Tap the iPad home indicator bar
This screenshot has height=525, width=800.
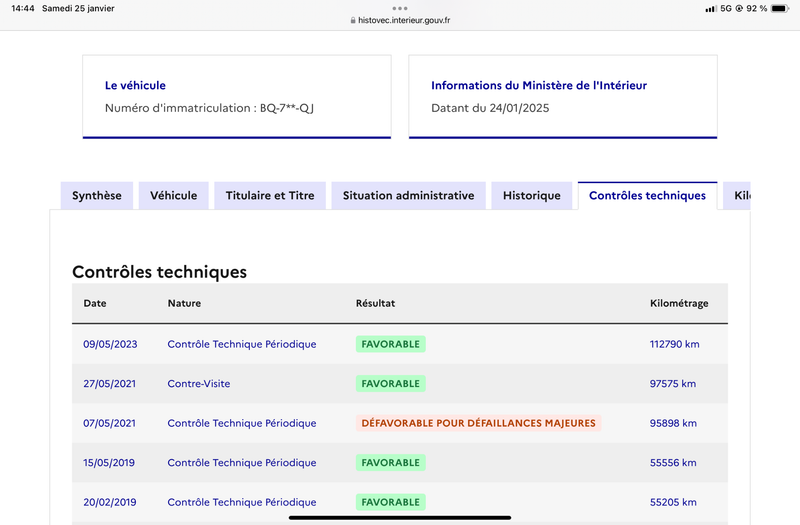pyautogui.click(x=400, y=517)
